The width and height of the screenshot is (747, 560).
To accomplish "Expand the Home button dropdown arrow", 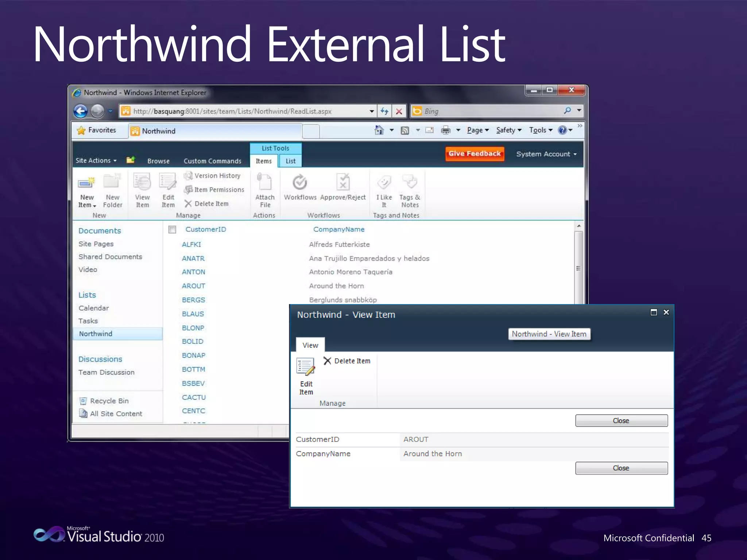I will click(x=391, y=130).
